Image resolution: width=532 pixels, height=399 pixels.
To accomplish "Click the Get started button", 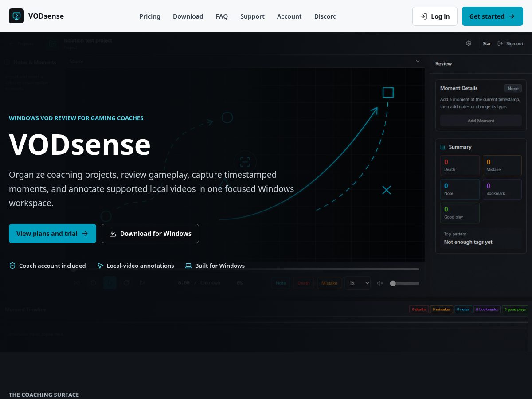I will (493, 16).
